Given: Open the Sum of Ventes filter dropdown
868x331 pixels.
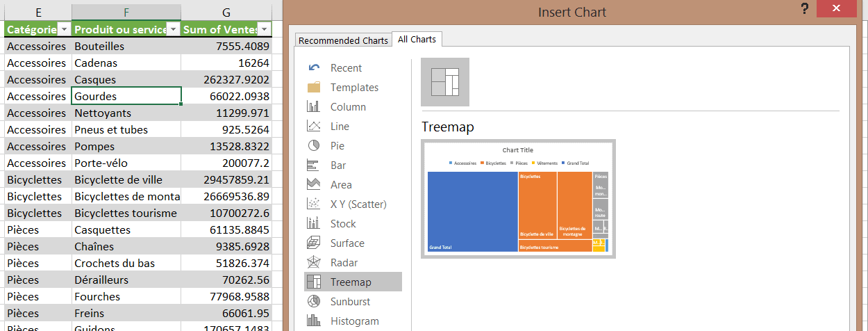Looking at the screenshot, I should tap(264, 29).
